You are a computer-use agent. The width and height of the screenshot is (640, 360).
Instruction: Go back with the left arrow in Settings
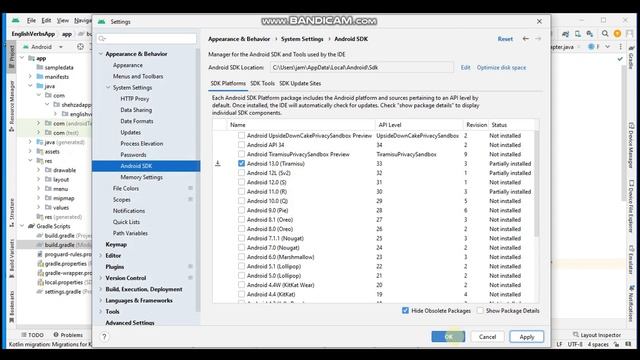pos(525,39)
